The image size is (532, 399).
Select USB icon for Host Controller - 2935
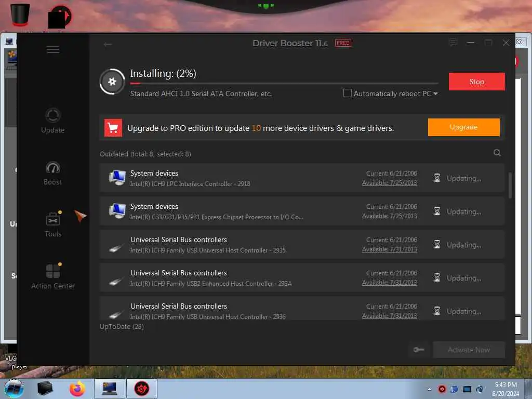pos(116,248)
